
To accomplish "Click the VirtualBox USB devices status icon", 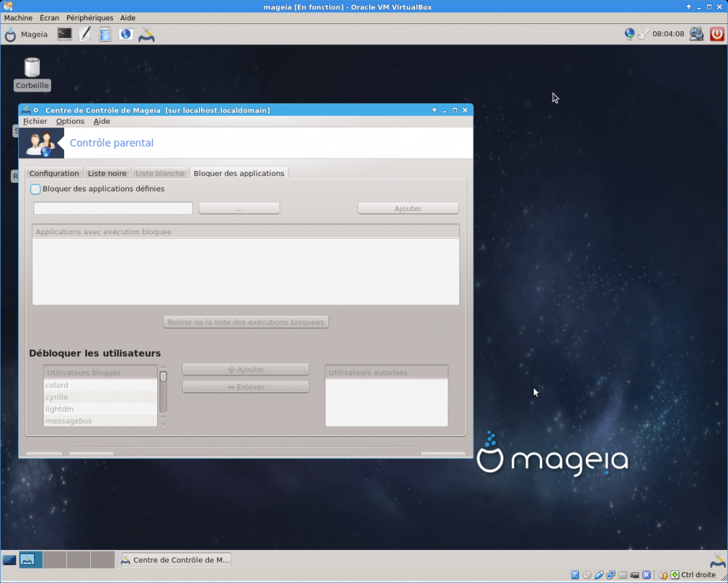I will tap(599, 575).
